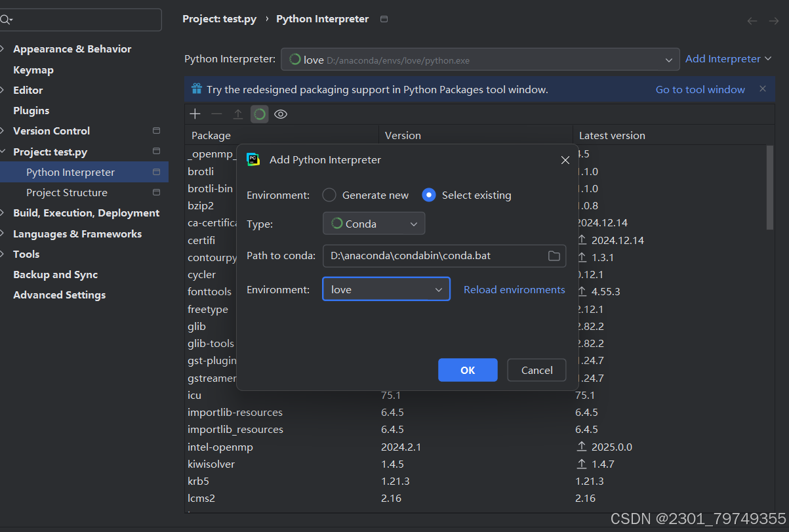This screenshot has height=532, width=789.
Task: Click the minus icon to uninstall package
Action: click(x=216, y=114)
